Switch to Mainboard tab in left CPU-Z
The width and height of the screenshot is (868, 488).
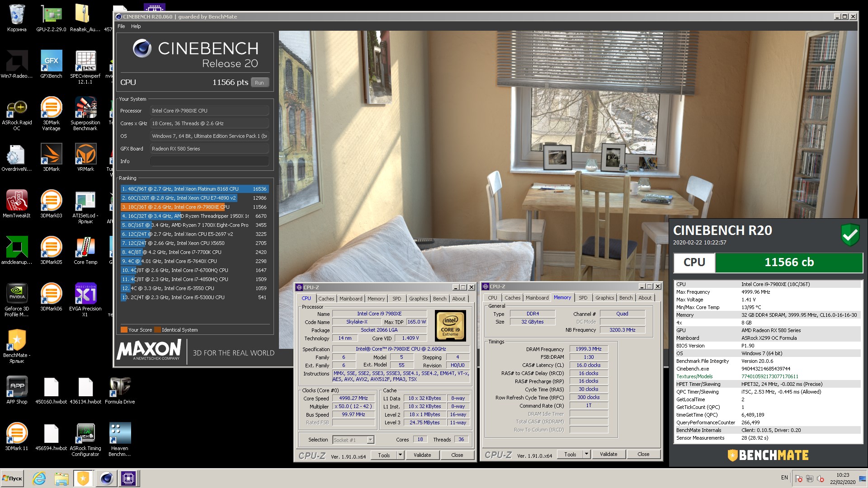tap(351, 299)
